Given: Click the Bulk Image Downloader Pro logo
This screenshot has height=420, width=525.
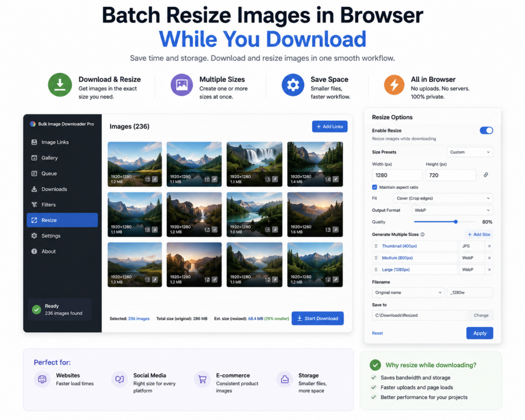Looking at the screenshot, I should click(x=33, y=124).
